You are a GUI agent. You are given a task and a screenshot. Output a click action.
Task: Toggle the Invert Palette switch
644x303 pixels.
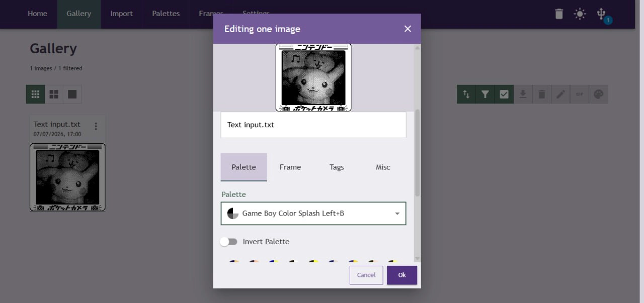click(229, 242)
